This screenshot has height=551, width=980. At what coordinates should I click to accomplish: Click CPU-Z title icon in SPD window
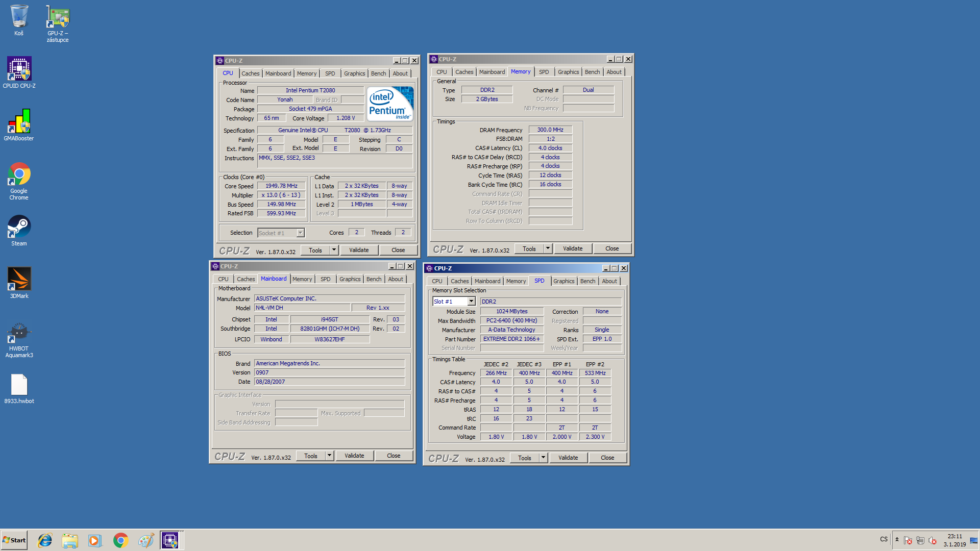429,268
